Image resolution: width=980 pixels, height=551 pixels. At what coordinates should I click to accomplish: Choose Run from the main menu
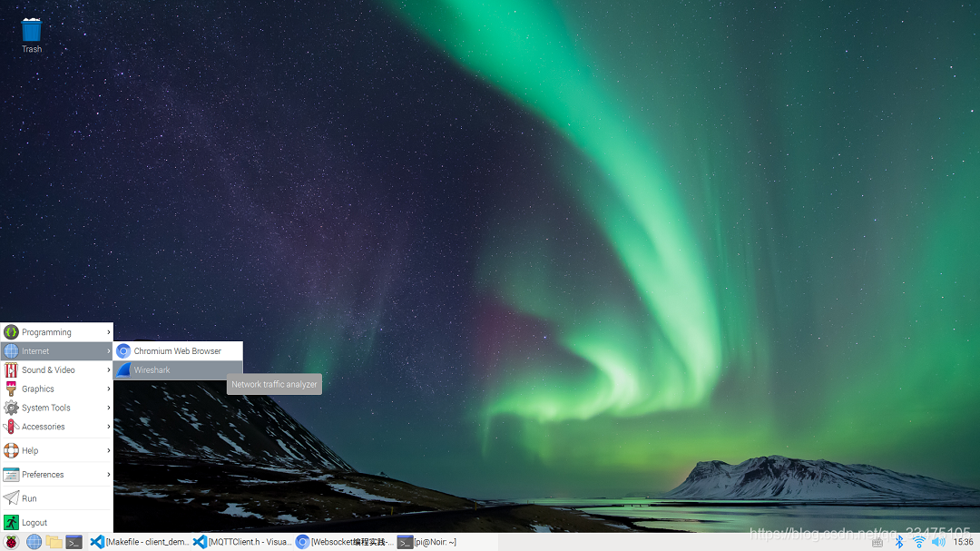pos(57,498)
